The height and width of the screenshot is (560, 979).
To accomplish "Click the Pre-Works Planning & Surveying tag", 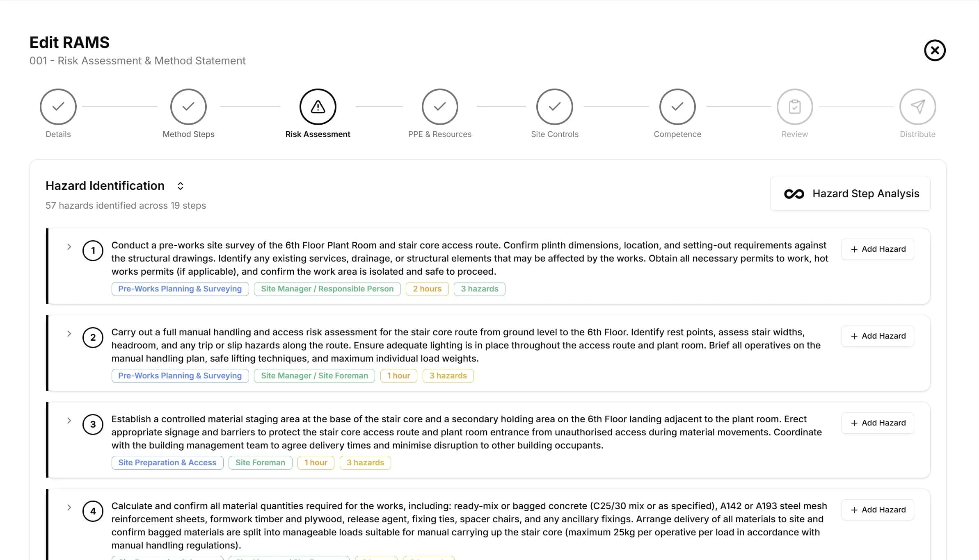I will coord(180,289).
